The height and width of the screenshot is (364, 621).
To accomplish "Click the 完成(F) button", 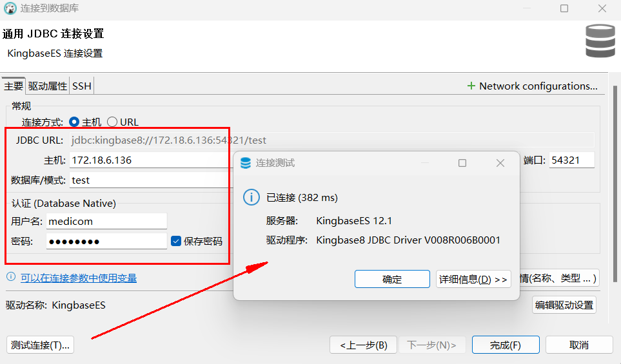I will pos(506,345).
